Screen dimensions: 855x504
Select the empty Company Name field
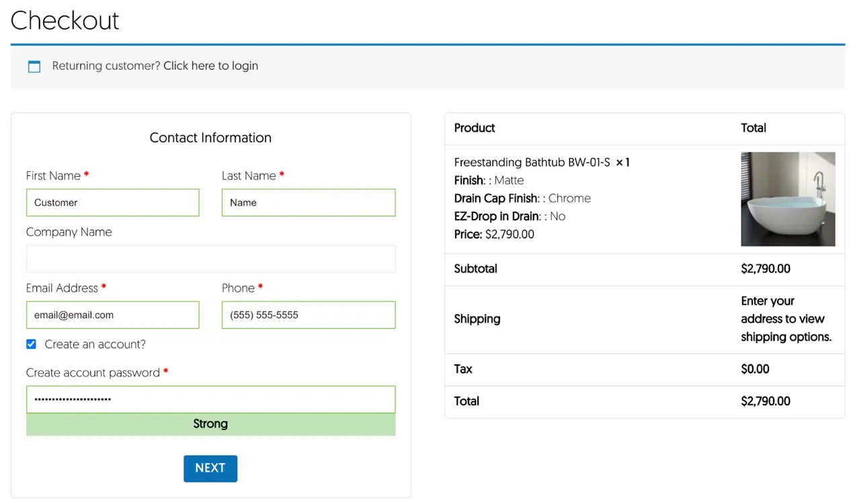[x=210, y=259]
